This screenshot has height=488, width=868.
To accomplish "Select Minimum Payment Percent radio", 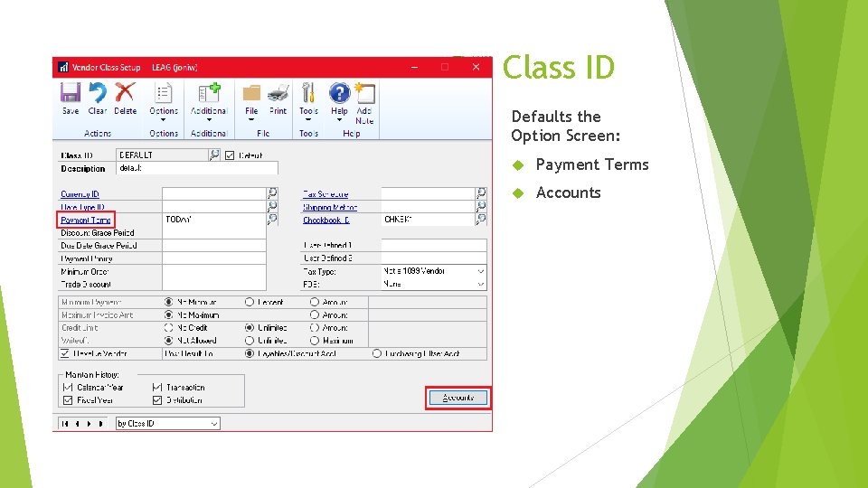I will (250, 302).
